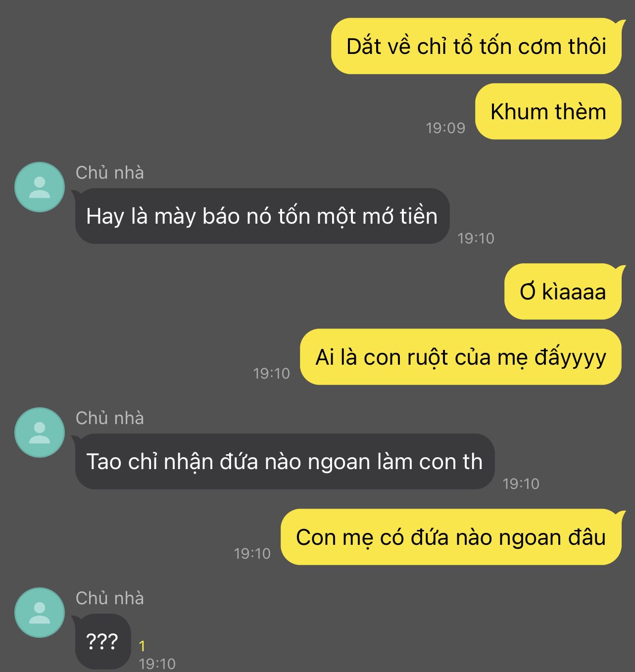The image size is (635, 672).
Task: Open sender name Chủ nhà above first gray message
Action: click(110, 173)
